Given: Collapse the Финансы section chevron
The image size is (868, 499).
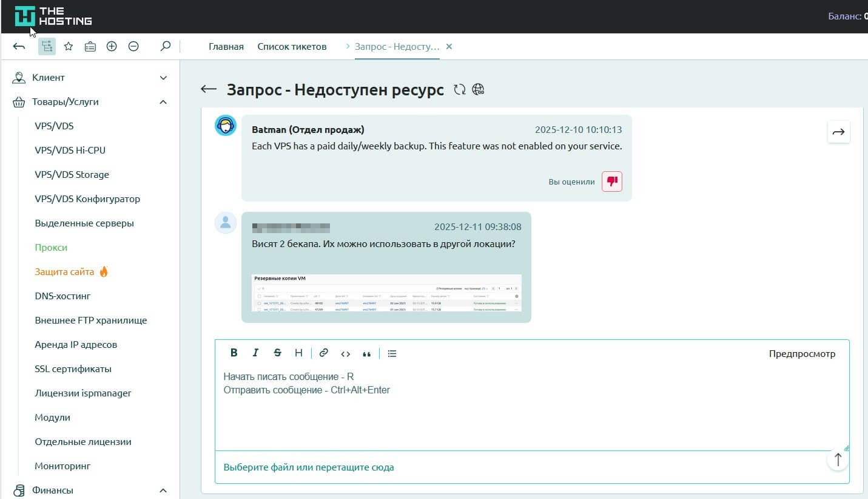Looking at the screenshot, I should 163,491.
